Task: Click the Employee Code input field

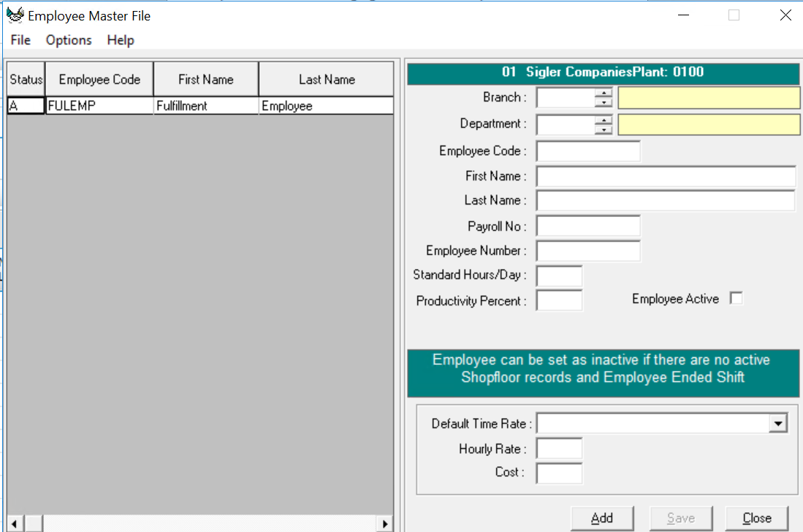Action: click(x=587, y=151)
